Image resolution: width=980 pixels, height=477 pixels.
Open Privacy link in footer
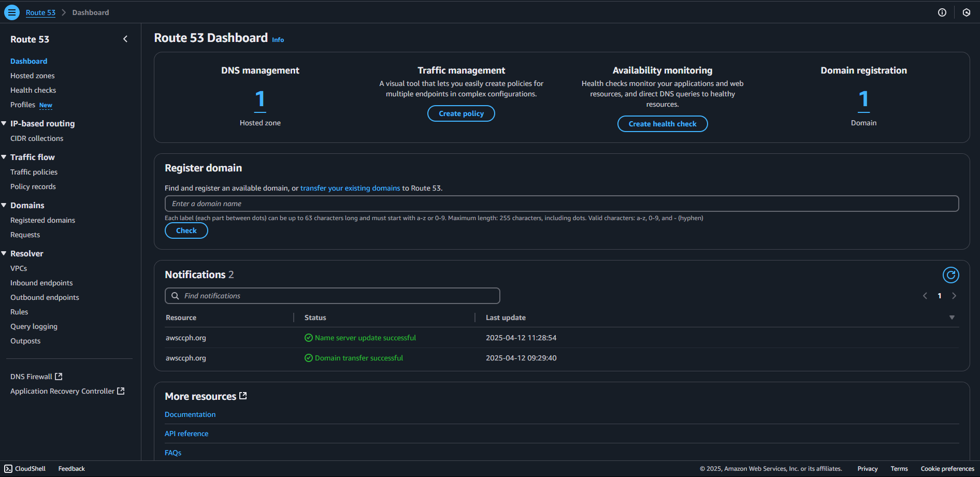[868, 469]
